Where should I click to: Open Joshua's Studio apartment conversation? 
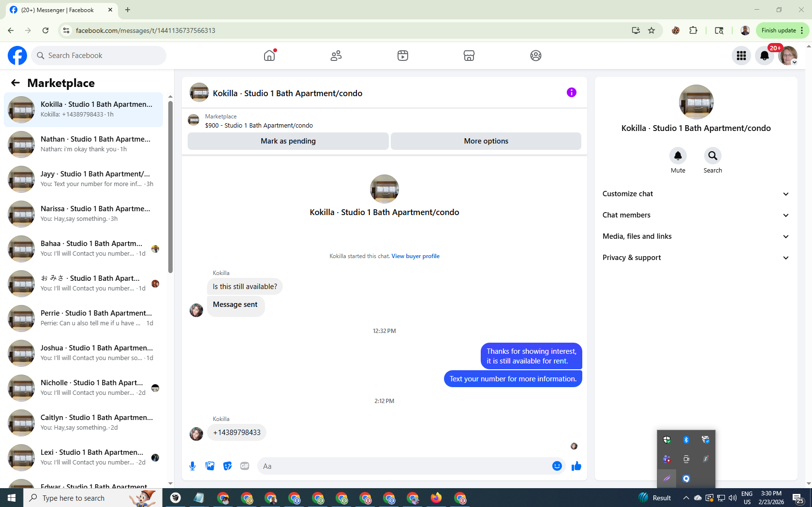pyautogui.click(x=83, y=353)
